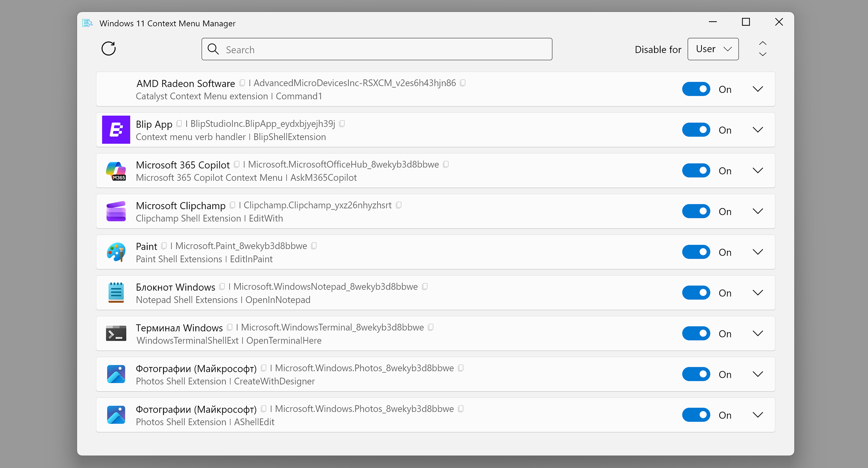Copy Photos package ID in the AShellEdit row
Screen dimensions: 868x468
pyautogui.click(x=461, y=409)
